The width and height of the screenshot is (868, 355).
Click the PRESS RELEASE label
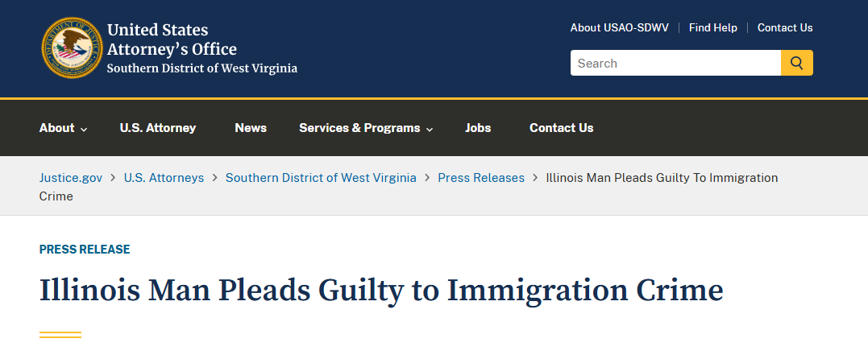coord(85,250)
